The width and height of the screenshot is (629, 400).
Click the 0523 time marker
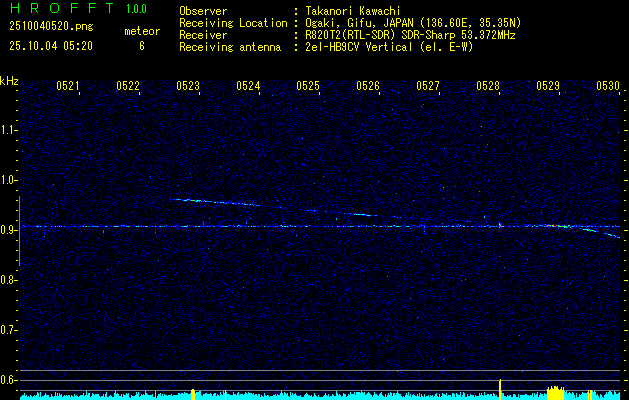(188, 86)
